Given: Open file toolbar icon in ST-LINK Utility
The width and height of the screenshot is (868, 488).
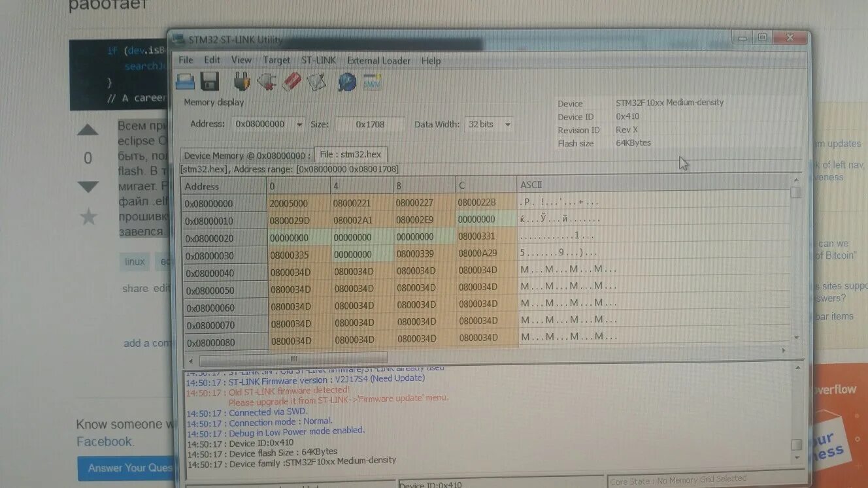Looking at the screenshot, I should 185,82.
